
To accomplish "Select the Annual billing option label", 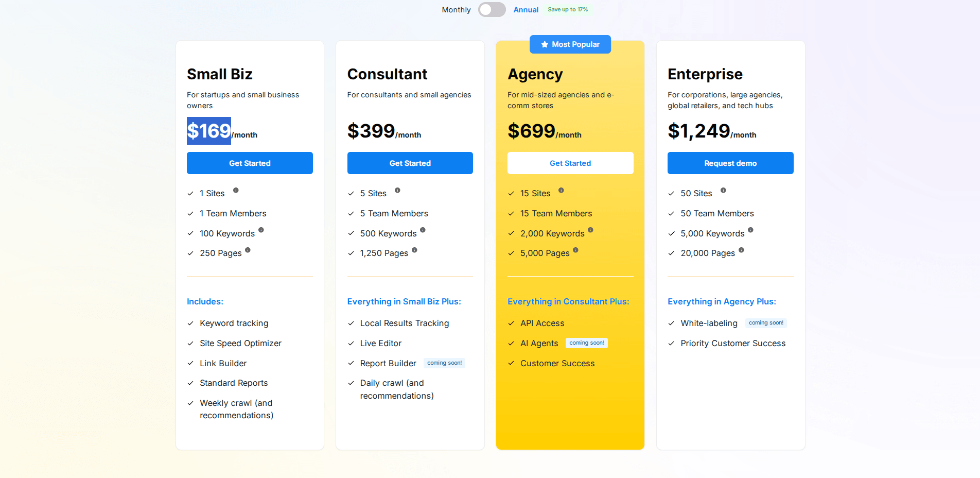I will pos(526,10).
